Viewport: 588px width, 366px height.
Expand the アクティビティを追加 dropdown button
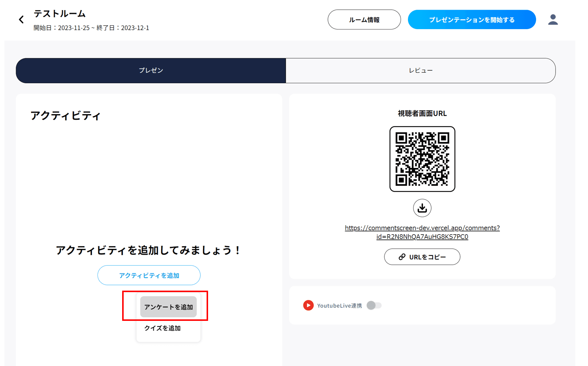coord(149,275)
